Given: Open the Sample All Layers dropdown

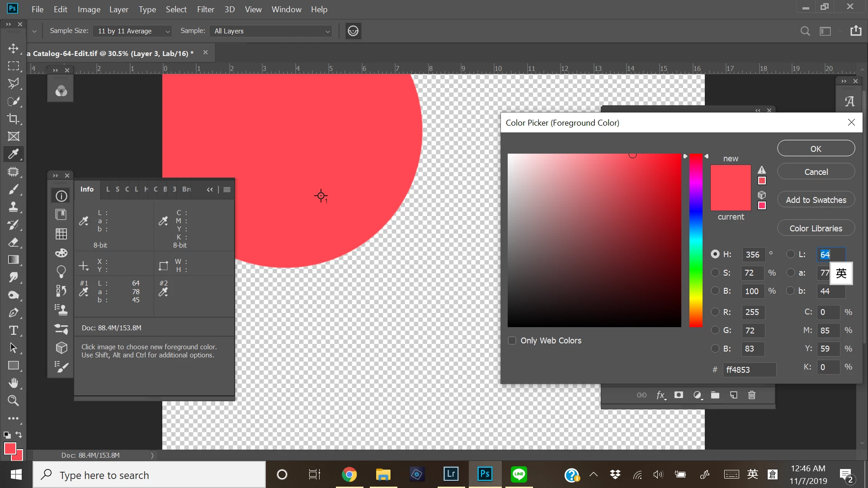Looking at the screenshot, I should (x=272, y=31).
